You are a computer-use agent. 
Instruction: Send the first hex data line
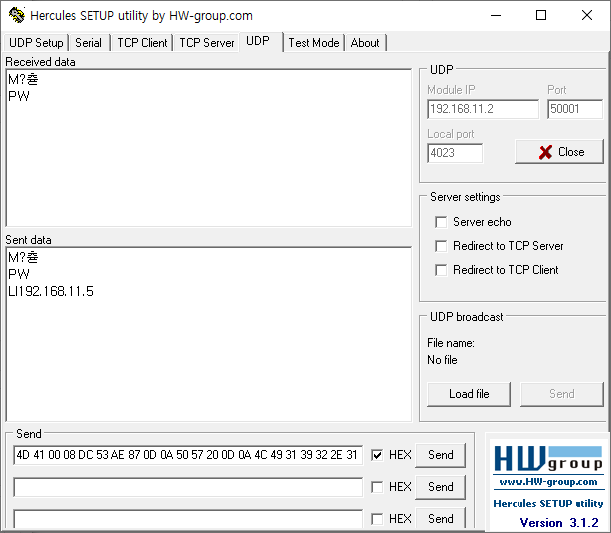tap(440, 455)
